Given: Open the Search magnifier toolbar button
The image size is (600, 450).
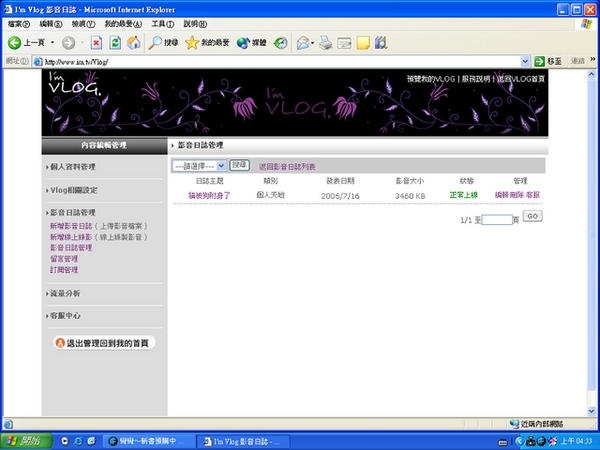Looking at the screenshot, I should 163,42.
